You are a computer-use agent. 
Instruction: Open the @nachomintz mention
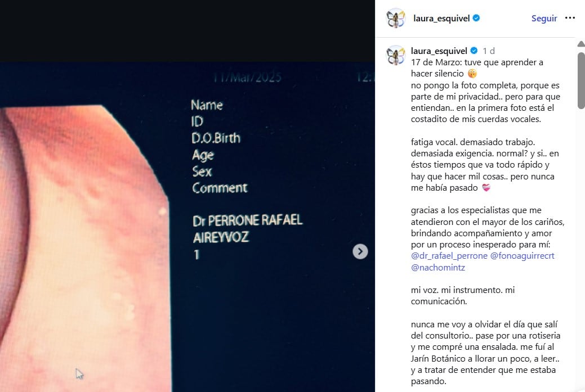click(439, 267)
